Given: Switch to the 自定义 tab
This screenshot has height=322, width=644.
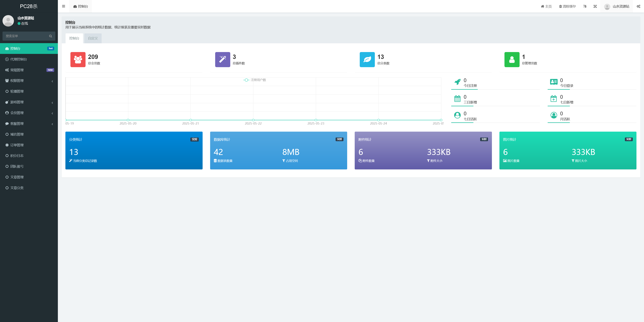Looking at the screenshot, I should tap(93, 38).
